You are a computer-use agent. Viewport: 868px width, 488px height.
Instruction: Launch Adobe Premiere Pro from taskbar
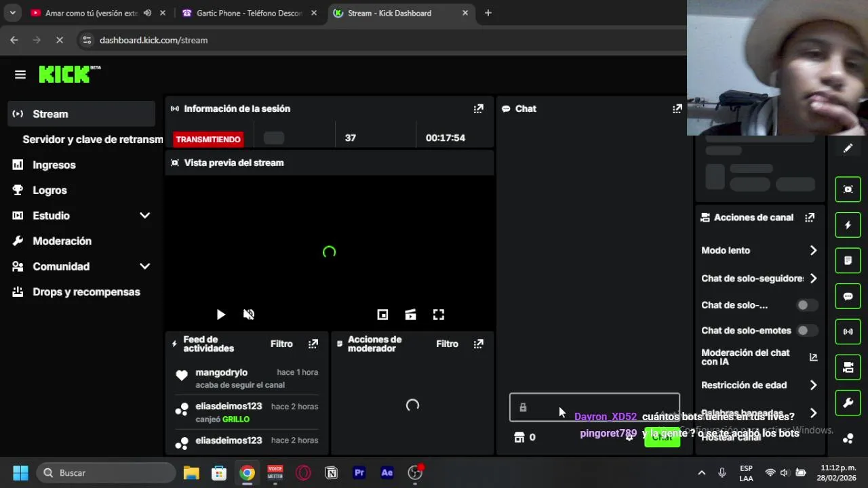(x=359, y=472)
